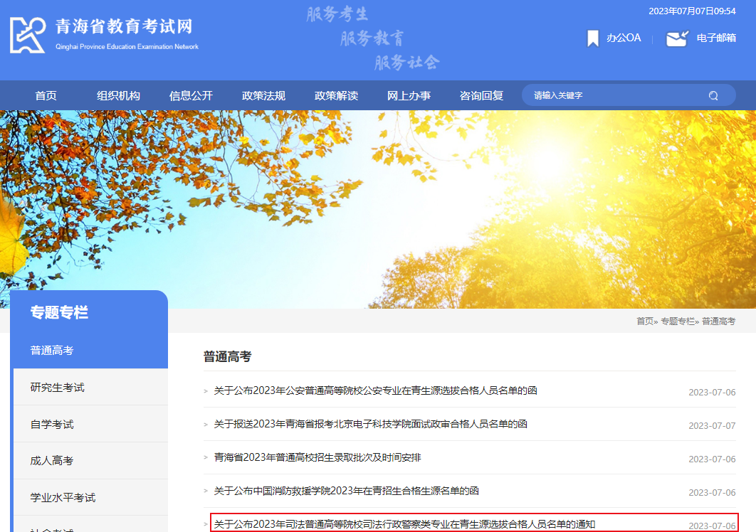Open article about 中国消防救援学院 合格生源名单

[x=346, y=491]
